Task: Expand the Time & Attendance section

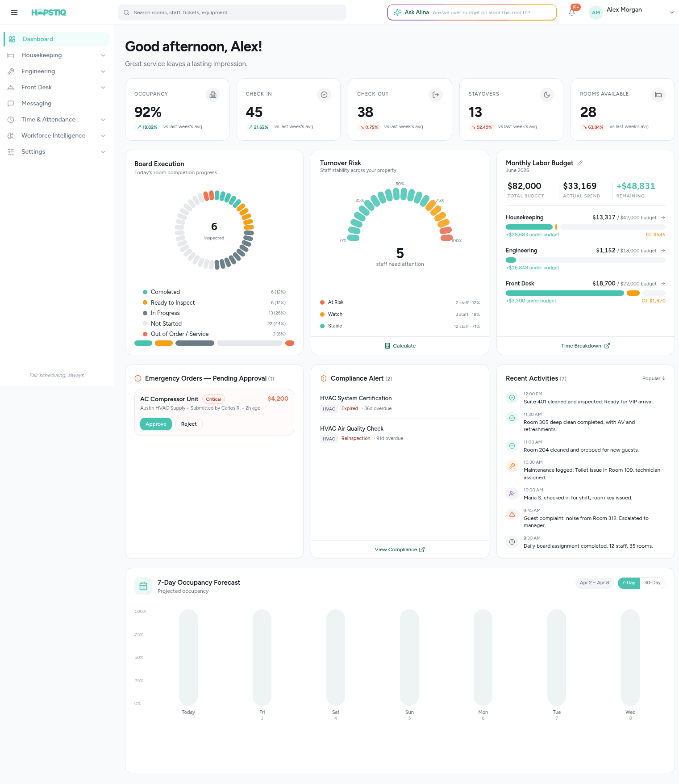Action: click(103, 120)
